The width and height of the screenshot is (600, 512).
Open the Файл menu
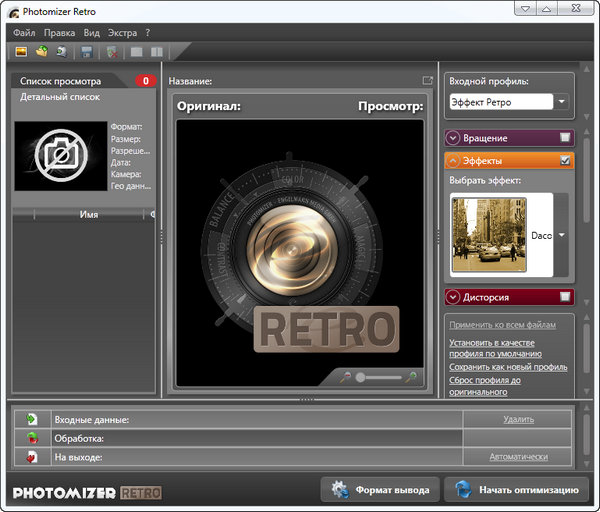pos(24,32)
